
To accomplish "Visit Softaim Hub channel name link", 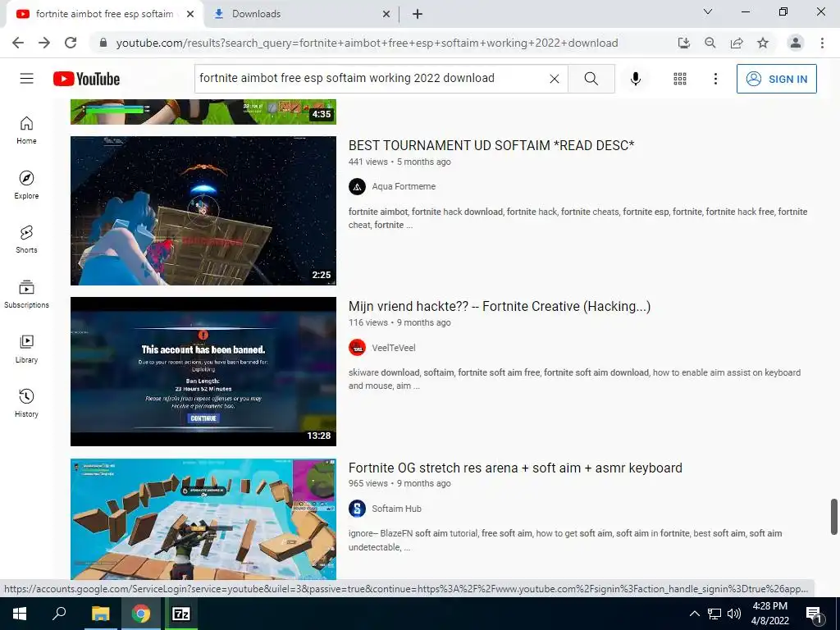I will tap(397, 509).
